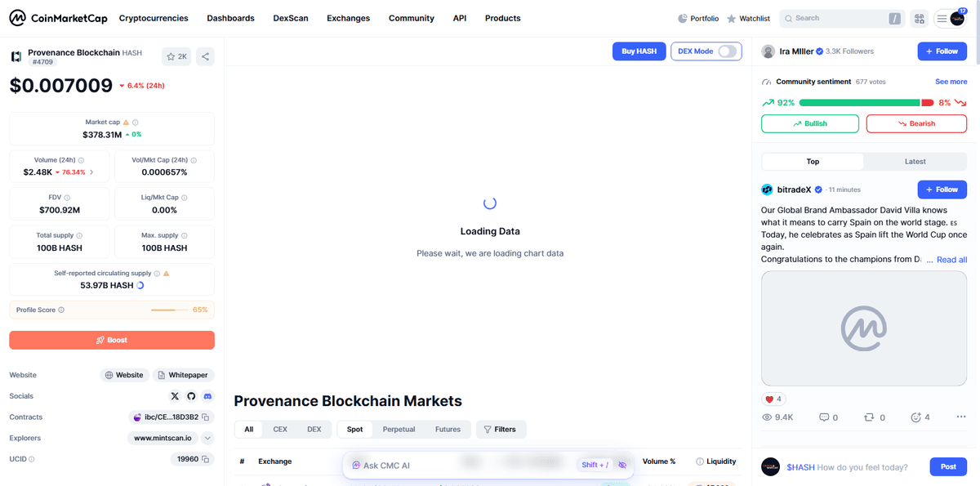Open the Cryptocurrencies menu
The width and height of the screenshot is (980, 486).
(x=154, y=18)
